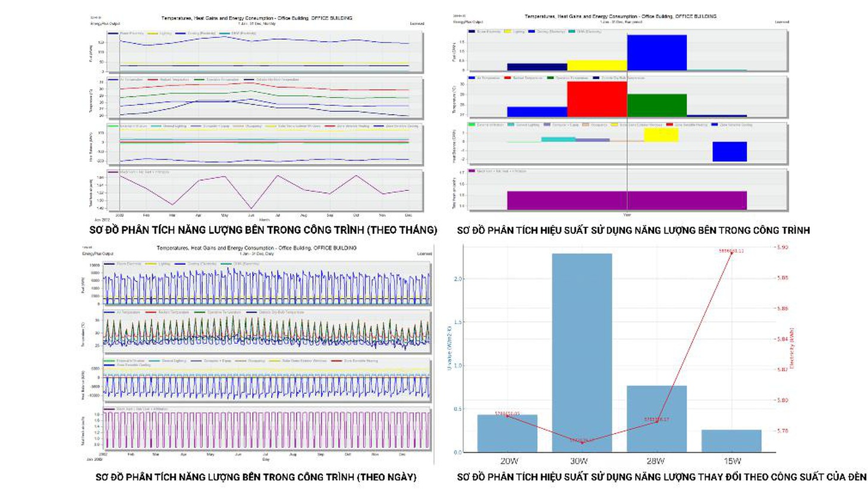This screenshot has height=489, width=868.
Task: Click the tall 30W bar in the bar chart
Action: (581, 353)
